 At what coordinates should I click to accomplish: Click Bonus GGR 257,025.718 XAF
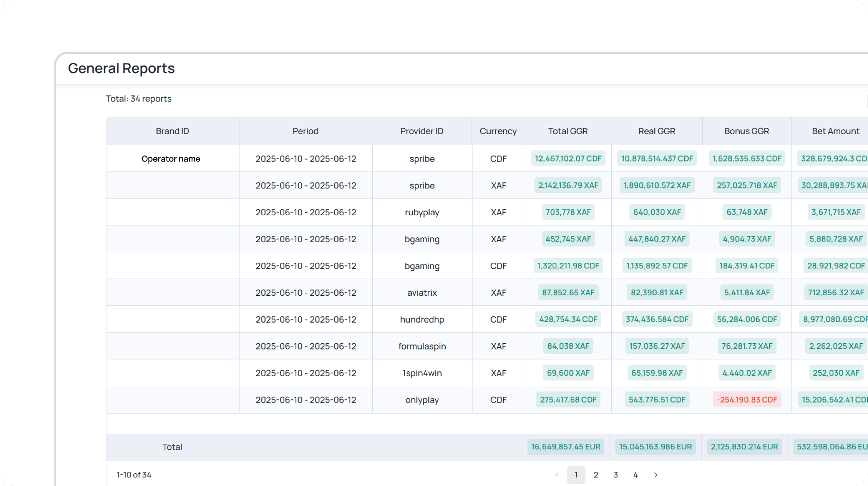pos(747,185)
